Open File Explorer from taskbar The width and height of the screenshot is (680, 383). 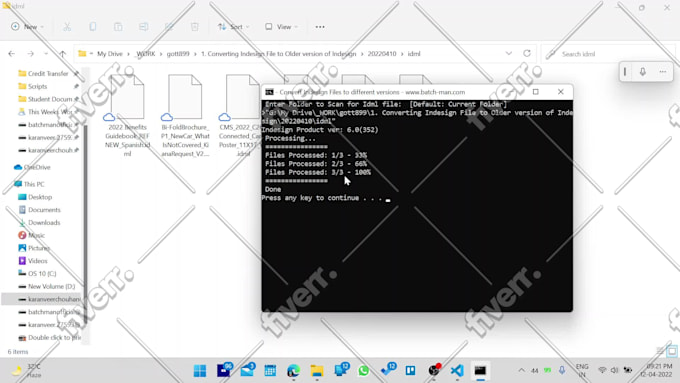point(317,370)
